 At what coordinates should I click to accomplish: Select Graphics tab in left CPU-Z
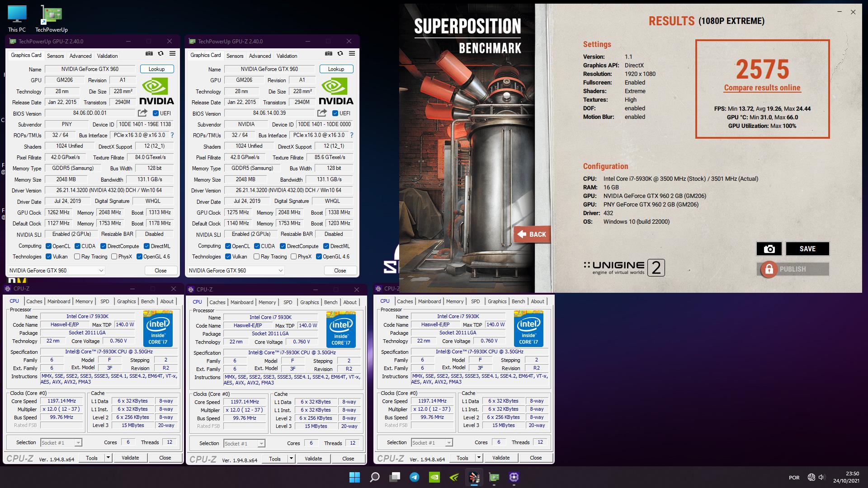click(126, 301)
